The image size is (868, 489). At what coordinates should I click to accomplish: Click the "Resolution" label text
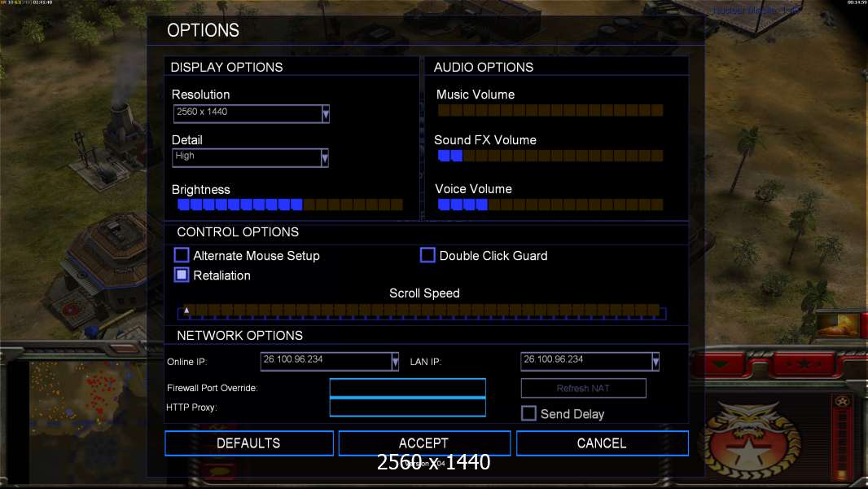tap(200, 95)
